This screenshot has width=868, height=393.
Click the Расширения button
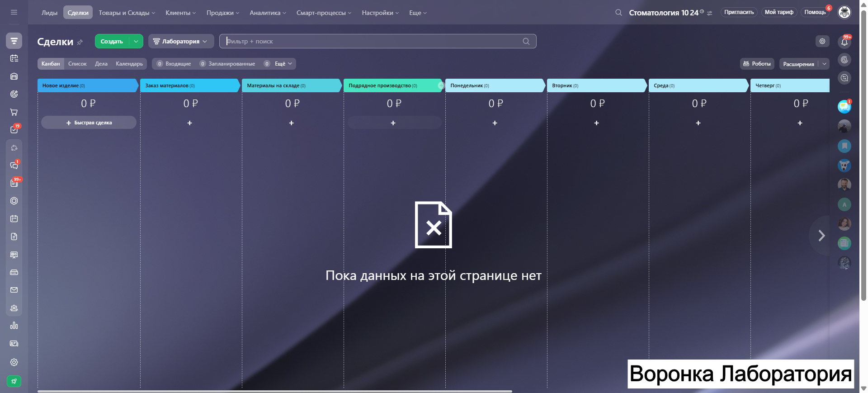click(798, 64)
